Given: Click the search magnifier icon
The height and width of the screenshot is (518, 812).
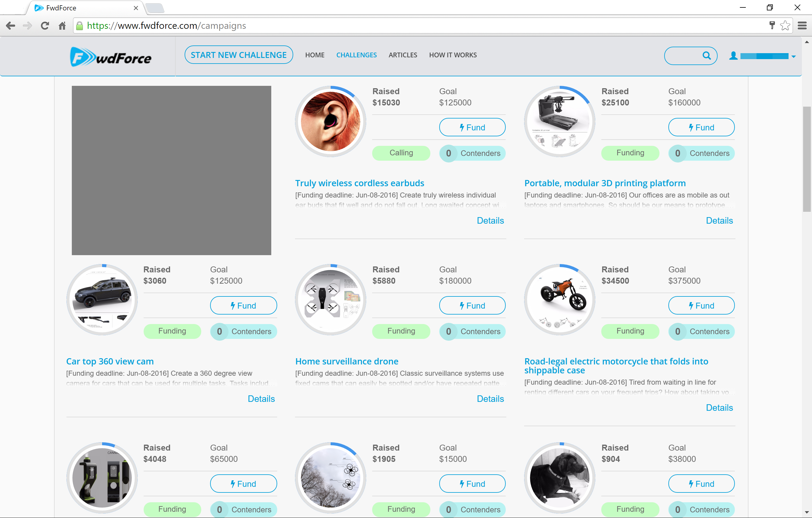Looking at the screenshot, I should pyautogui.click(x=706, y=56).
